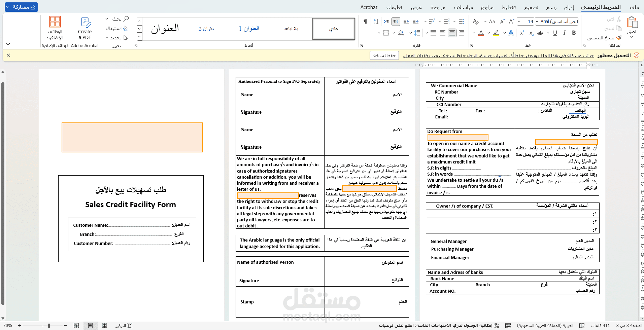Click the 70% zoom level

click(8, 326)
